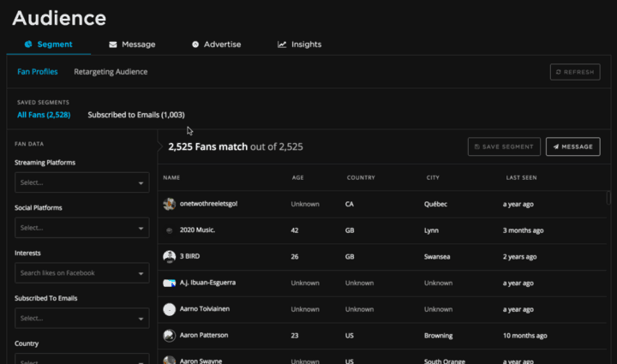This screenshot has width=617, height=364.
Task: Open the Insights tab
Action: (299, 45)
